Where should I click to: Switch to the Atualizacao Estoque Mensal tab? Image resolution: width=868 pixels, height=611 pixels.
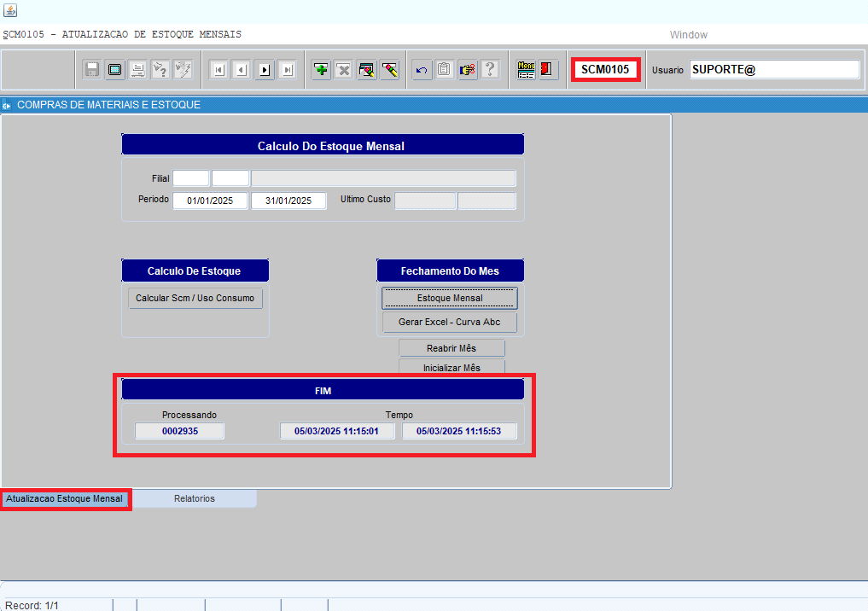coord(64,498)
